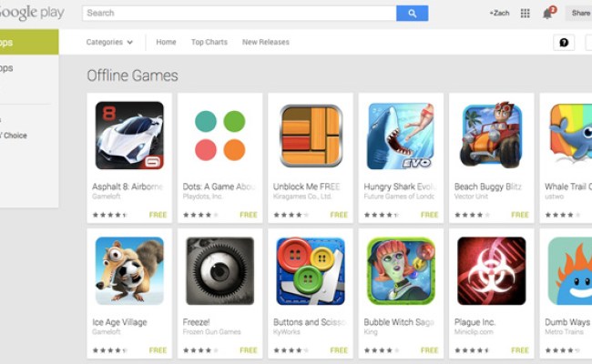Viewport: 592px width, 364px height.
Task: Open the Plague Inc. app icon
Action: [x=492, y=271]
